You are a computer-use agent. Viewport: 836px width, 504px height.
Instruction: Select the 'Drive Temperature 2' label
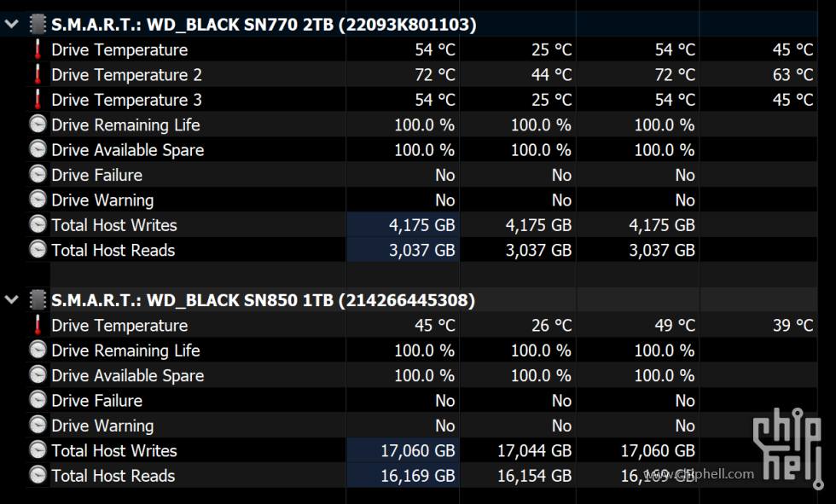tap(126, 75)
